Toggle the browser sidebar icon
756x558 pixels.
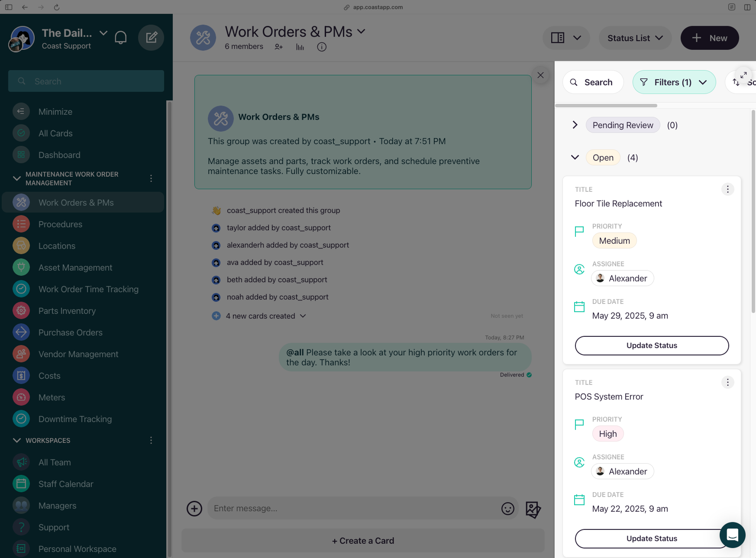click(9, 7)
